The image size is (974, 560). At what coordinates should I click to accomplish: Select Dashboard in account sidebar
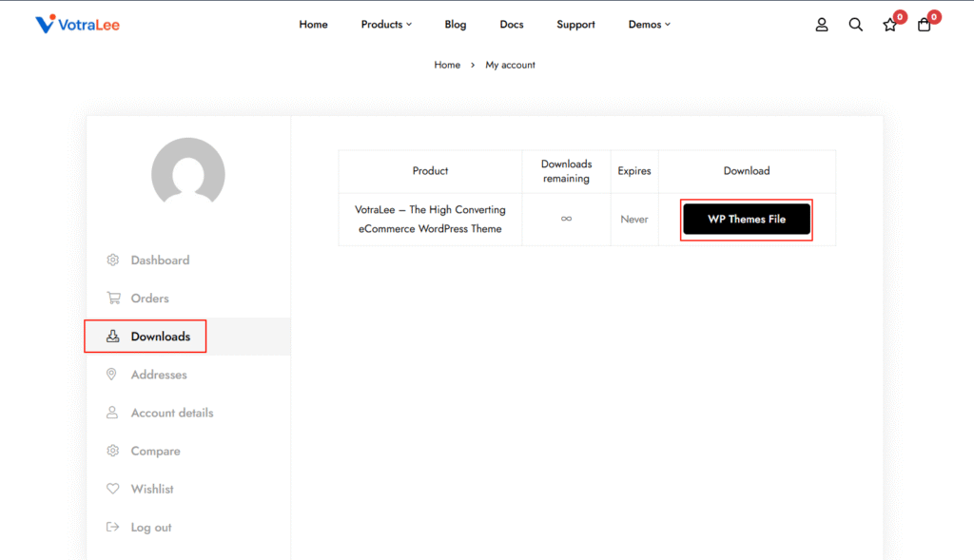pyautogui.click(x=160, y=261)
